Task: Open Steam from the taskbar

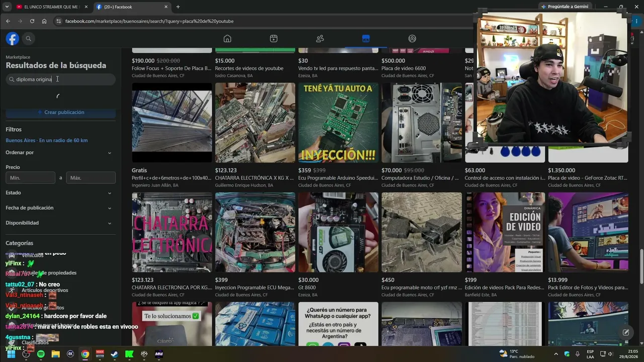Action: 115,354
